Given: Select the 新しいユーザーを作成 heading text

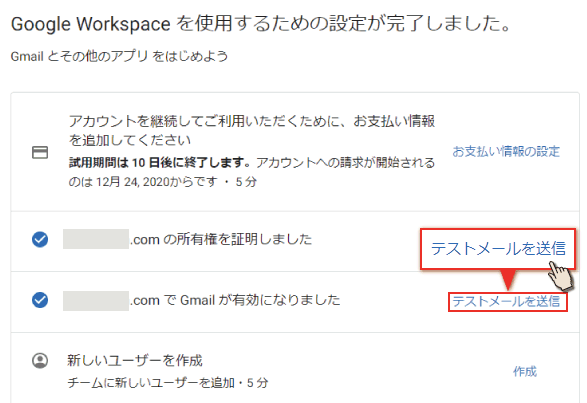Looking at the screenshot, I should [x=135, y=361].
